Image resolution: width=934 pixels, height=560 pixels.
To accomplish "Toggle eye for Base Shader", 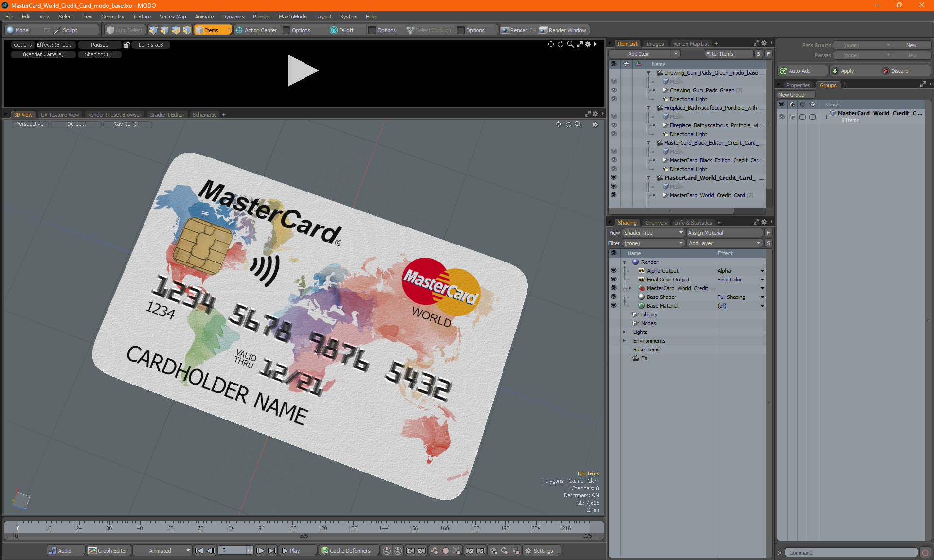I will tap(613, 297).
